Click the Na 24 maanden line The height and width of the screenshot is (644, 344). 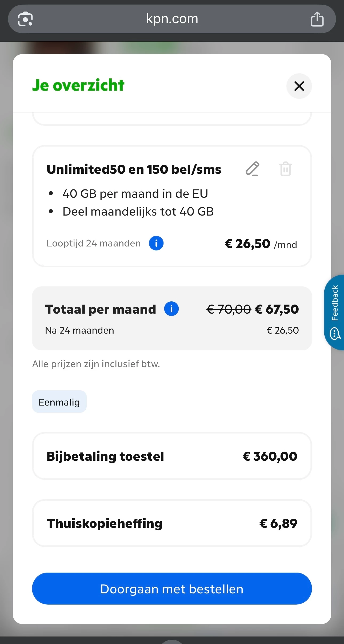point(79,330)
